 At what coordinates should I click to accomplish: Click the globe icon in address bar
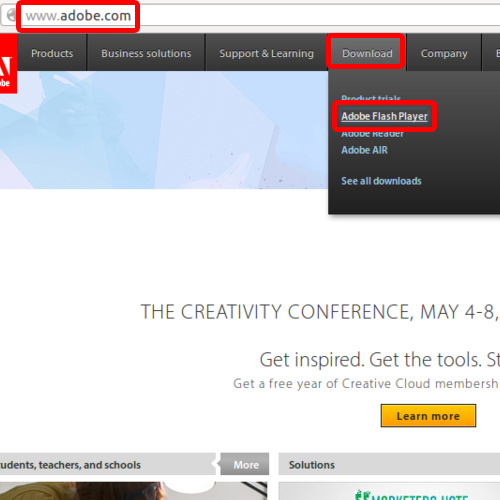coord(12,15)
